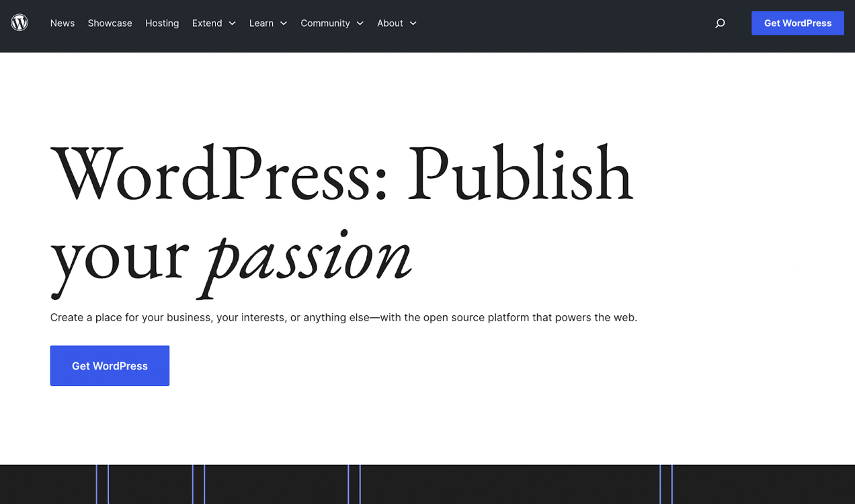Open the Community menu
This screenshot has height=504, width=855.
point(325,23)
